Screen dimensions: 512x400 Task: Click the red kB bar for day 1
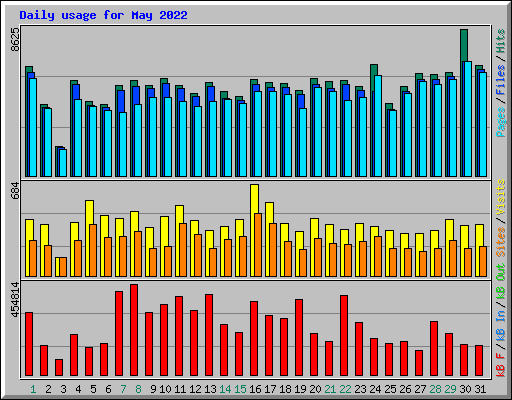tap(29, 344)
